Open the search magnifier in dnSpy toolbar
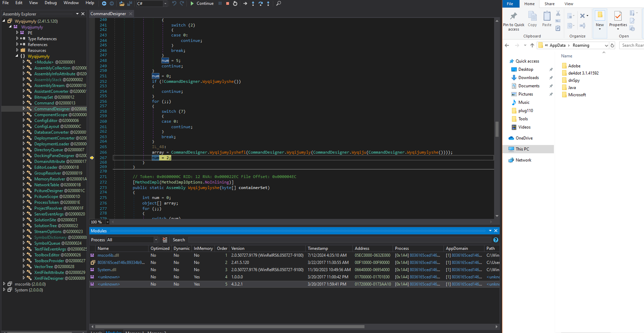This screenshot has height=333, width=644. [279, 3]
